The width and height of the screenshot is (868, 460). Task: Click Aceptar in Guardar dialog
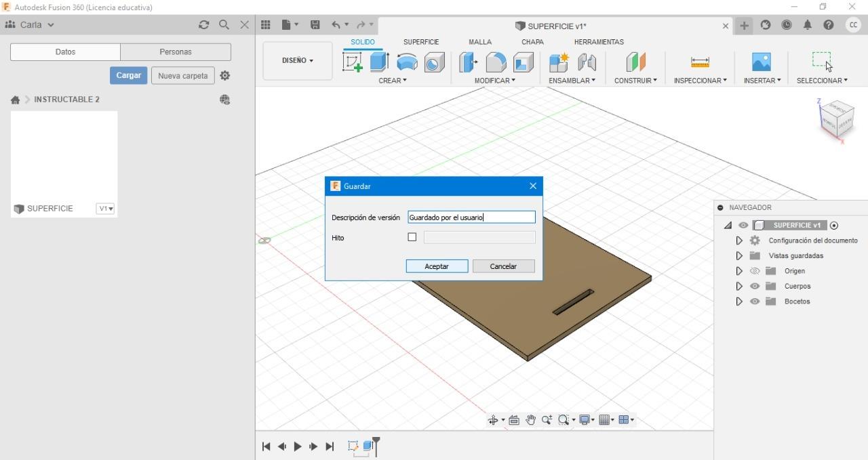437,266
